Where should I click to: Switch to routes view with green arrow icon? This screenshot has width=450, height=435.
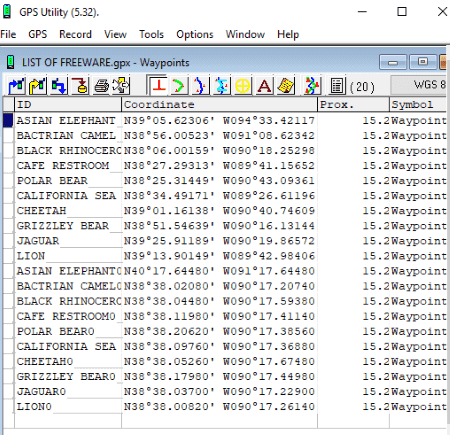179,86
